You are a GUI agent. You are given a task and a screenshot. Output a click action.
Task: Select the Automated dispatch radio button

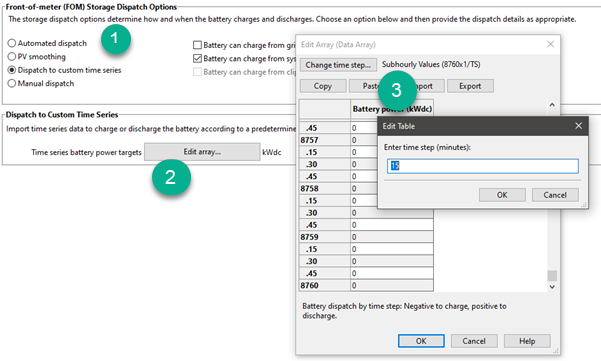click(12, 43)
